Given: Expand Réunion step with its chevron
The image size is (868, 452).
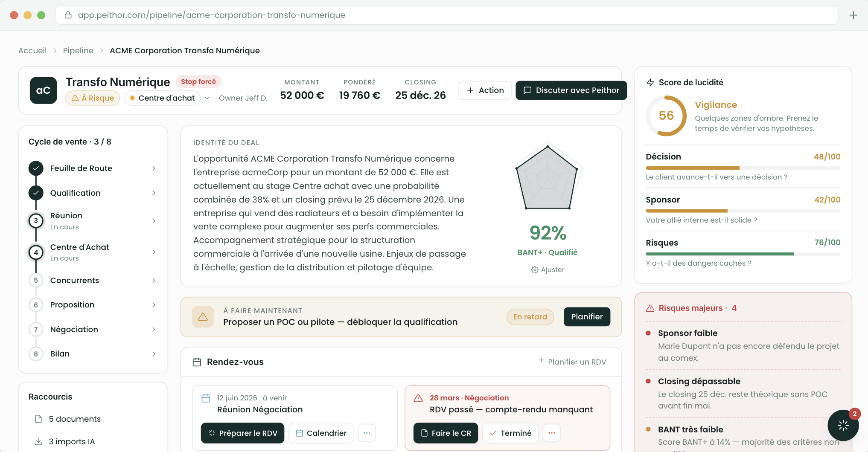Looking at the screenshot, I should click(x=154, y=221).
